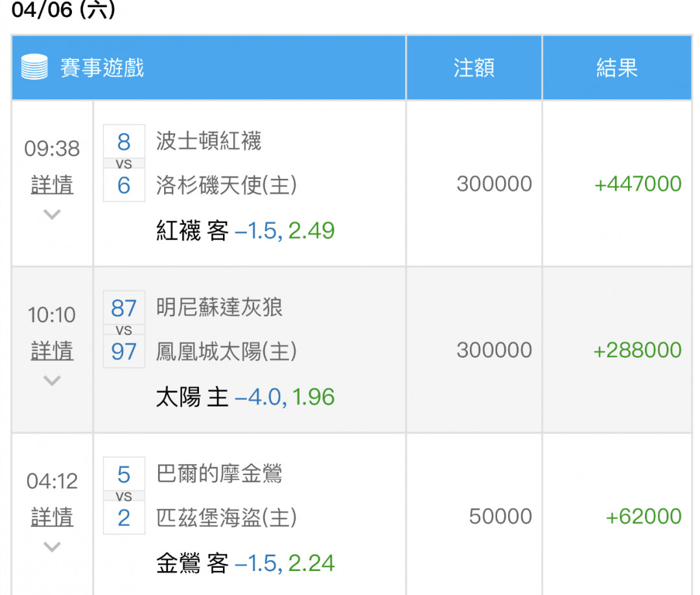Screen dimensions: 700x595
Task: Click the game time 10:10
Action: [52, 315]
